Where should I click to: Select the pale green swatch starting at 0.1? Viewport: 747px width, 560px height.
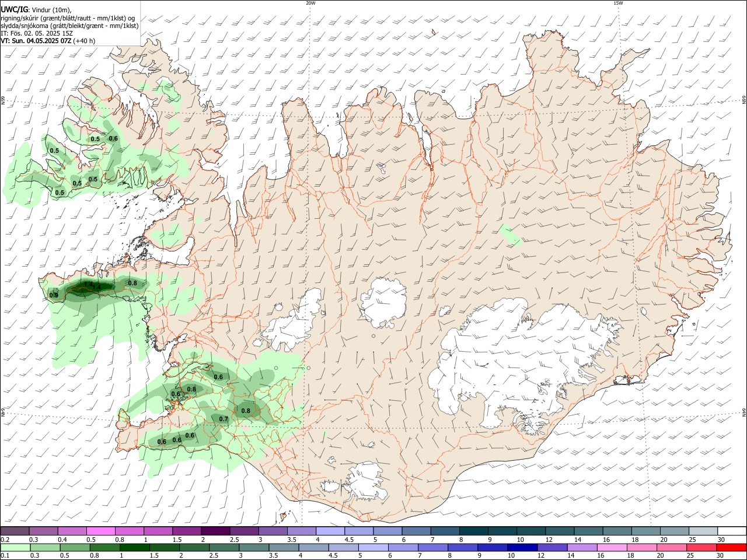(15, 548)
